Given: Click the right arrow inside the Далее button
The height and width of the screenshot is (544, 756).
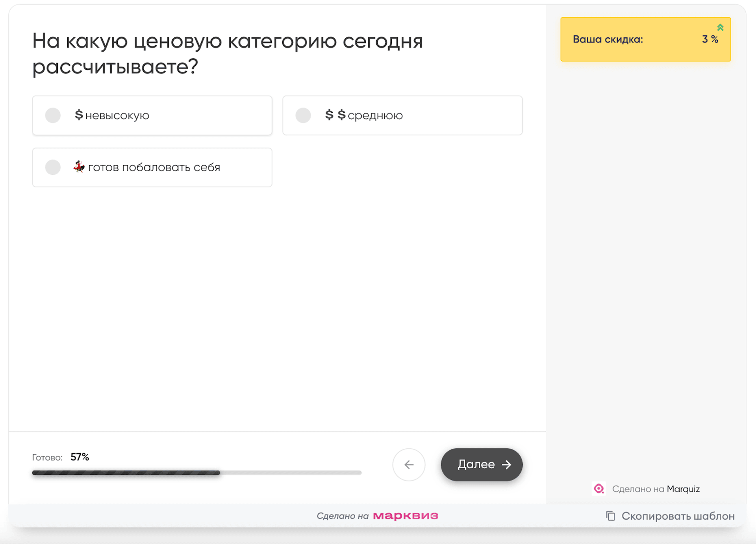Looking at the screenshot, I should pos(507,464).
